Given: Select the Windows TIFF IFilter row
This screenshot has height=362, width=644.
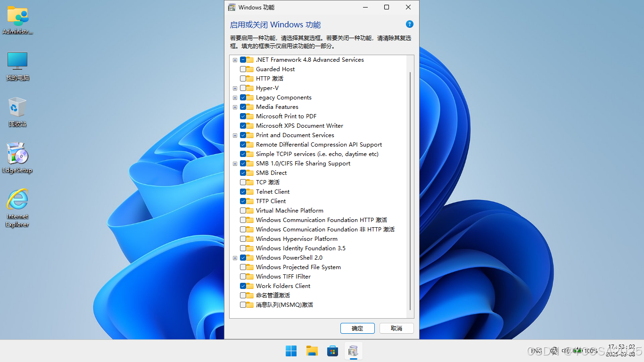Looking at the screenshot, I should point(283,277).
